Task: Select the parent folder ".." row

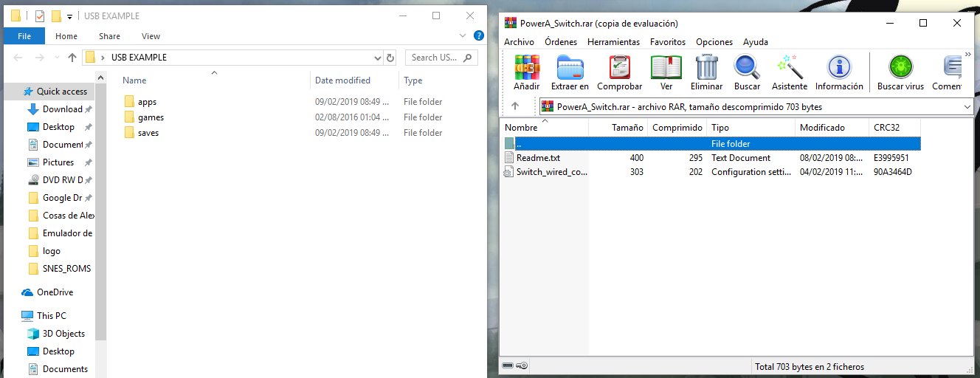Action: pyautogui.click(x=710, y=144)
